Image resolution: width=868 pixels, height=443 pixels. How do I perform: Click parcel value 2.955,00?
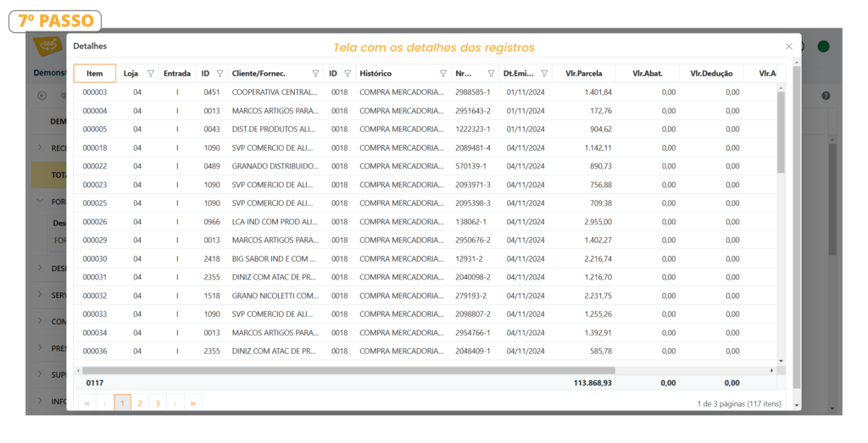598,222
